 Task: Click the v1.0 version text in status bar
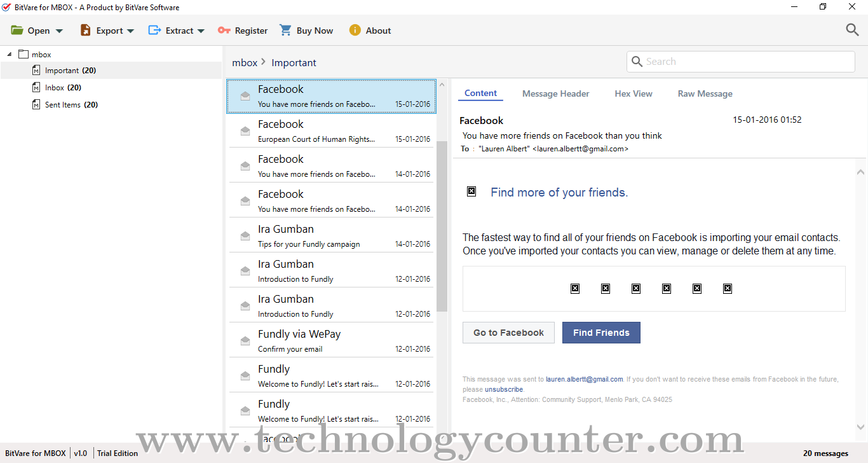coord(81,453)
